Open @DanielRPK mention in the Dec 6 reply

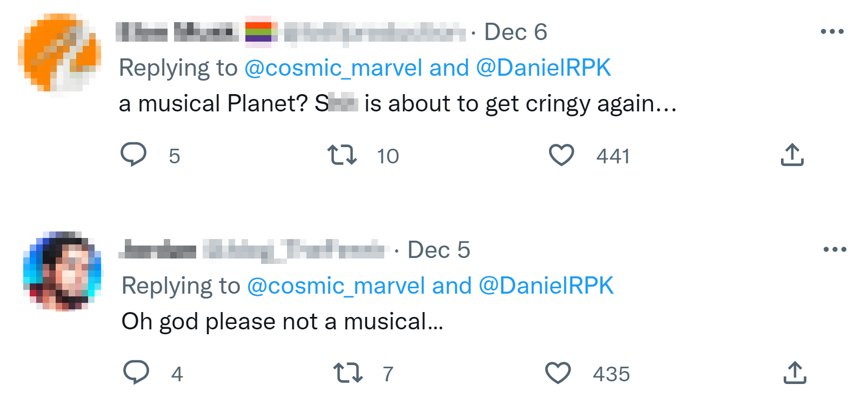(543, 68)
